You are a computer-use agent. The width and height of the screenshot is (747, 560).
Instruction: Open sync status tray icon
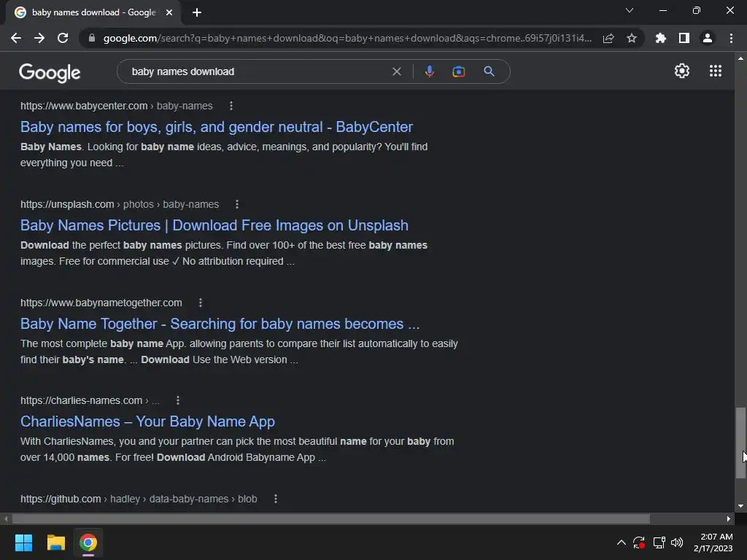point(638,542)
